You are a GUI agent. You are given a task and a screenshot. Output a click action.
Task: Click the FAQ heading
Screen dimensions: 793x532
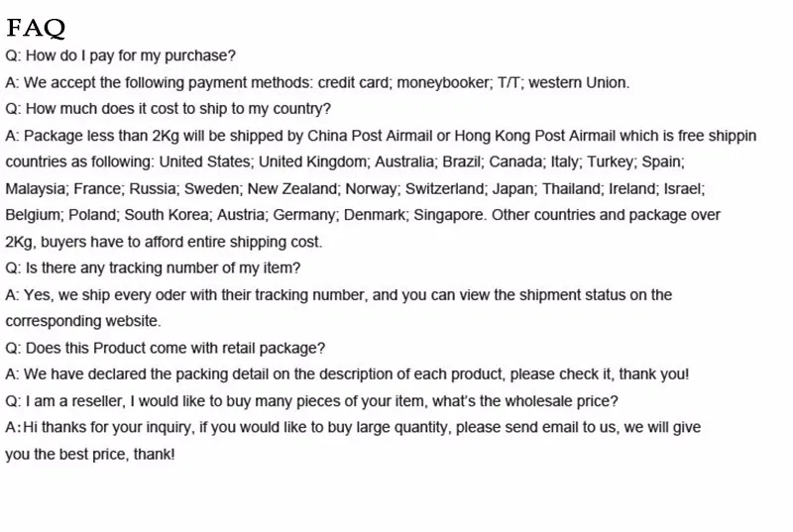[x=36, y=28]
